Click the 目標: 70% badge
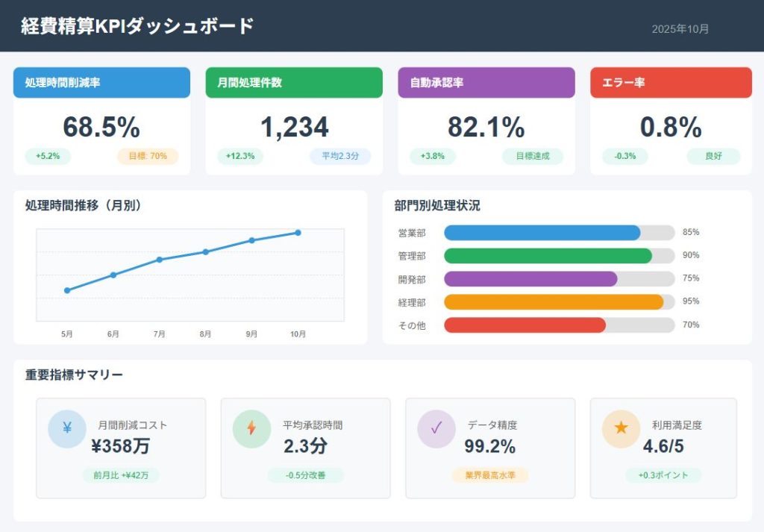This screenshot has width=764, height=532. pos(148,157)
